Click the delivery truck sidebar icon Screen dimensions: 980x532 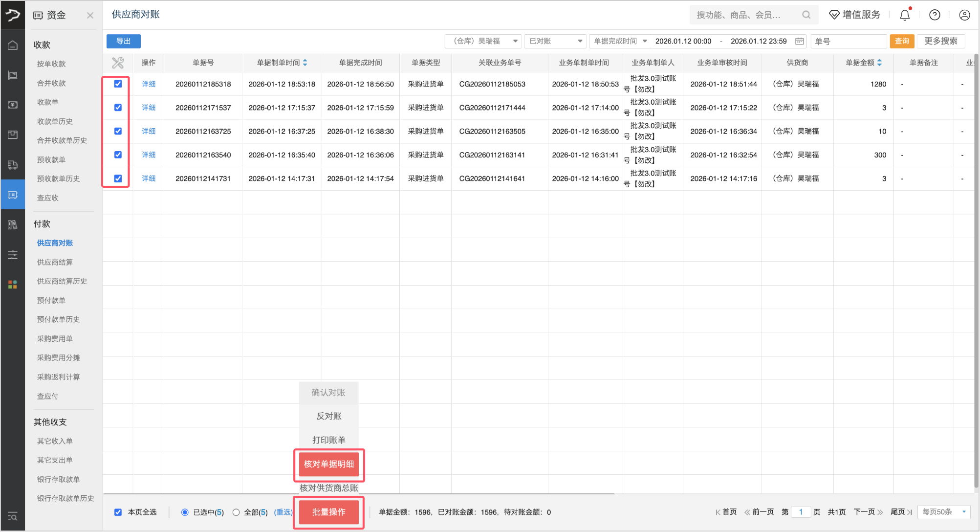pos(13,165)
